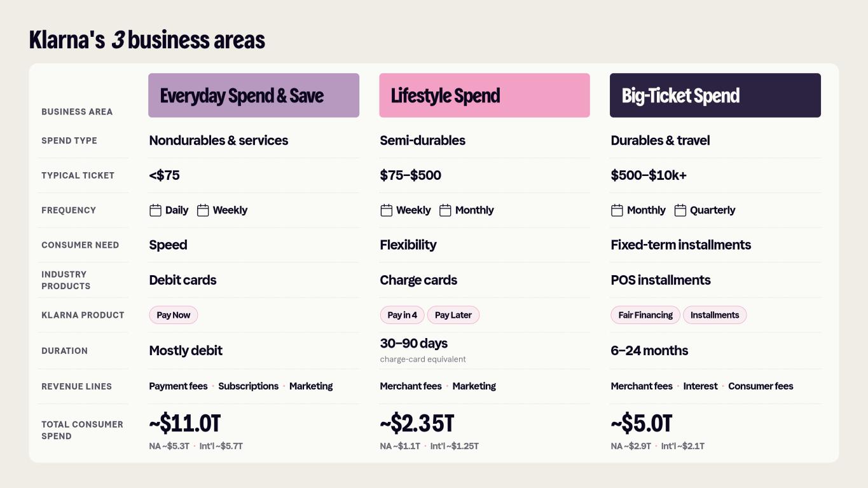The image size is (868, 488).
Task: Click the calendar icon beside Quarterly
Action: pos(680,210)
